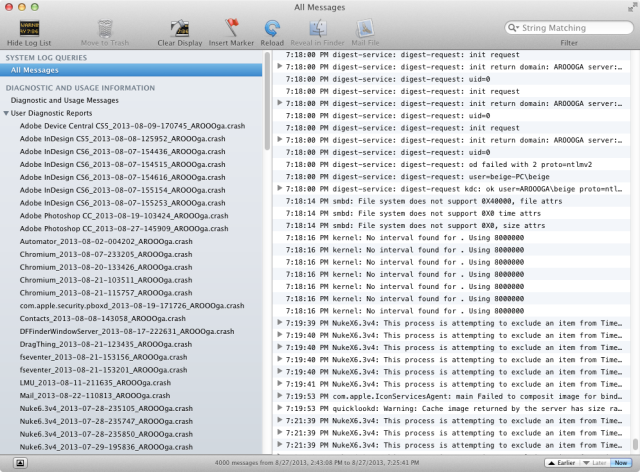
Task: Open Nuke6.3v4 235747 crash report
Action: coord(106,421)
